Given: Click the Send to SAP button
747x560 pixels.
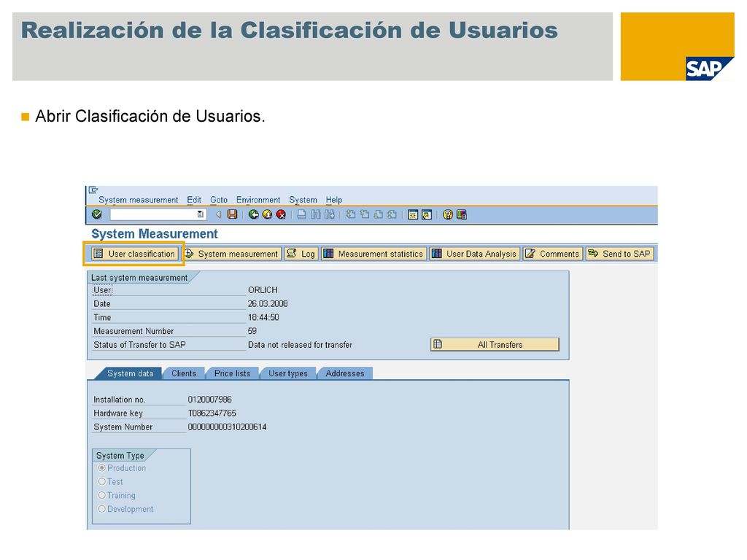Looking at the screenshot, I should point(619,254).
